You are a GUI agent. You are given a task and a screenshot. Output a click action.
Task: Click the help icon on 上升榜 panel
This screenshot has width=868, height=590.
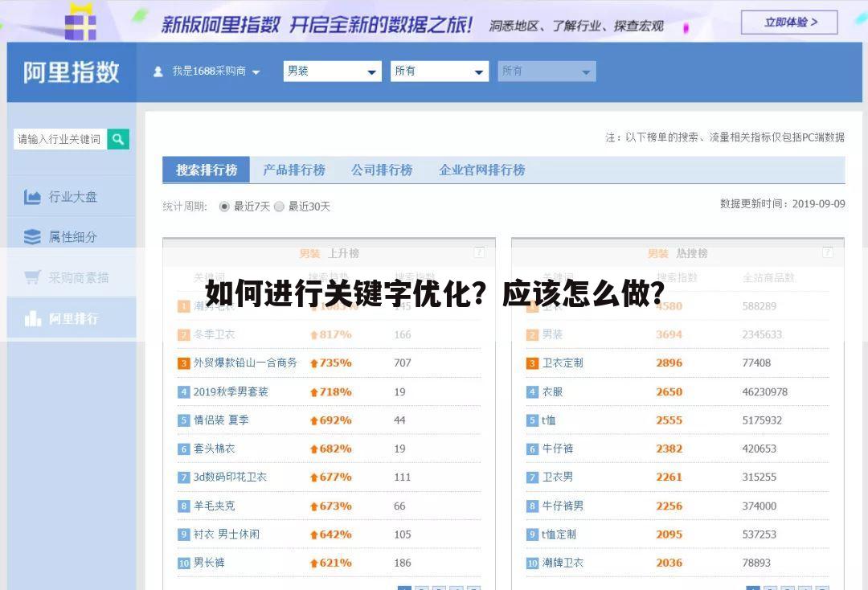coord(479,252)
